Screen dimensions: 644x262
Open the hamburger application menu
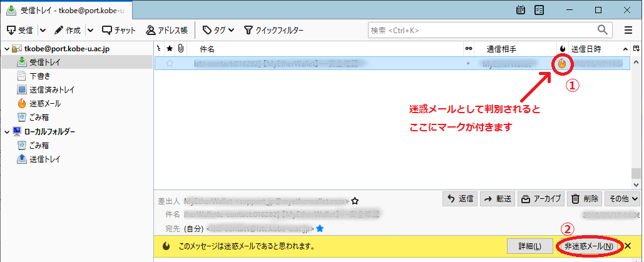pyautogui.click(x=628, y=29)
